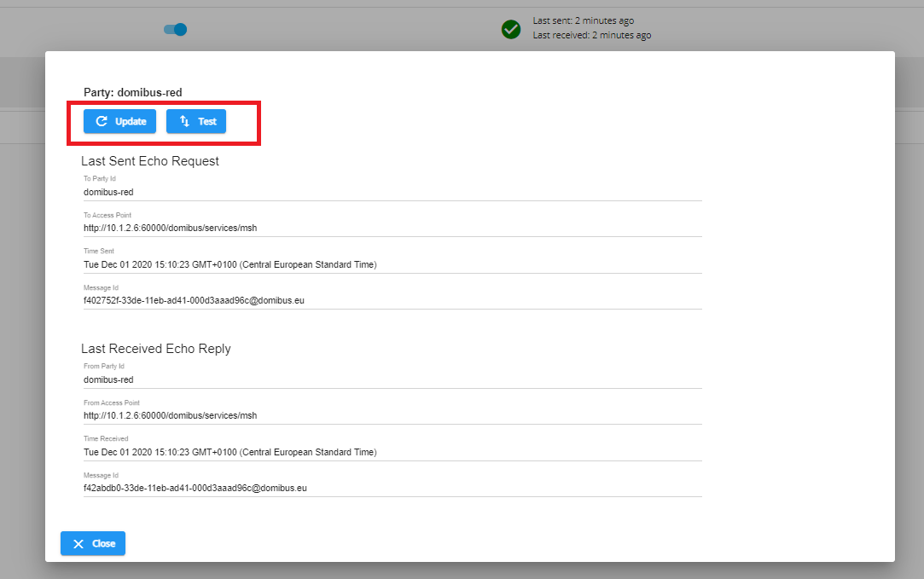The width and height of the screenshot is (924, 579).
Task: Click the Last sent: 2 minutes ago text
Action: click(583, 20)
